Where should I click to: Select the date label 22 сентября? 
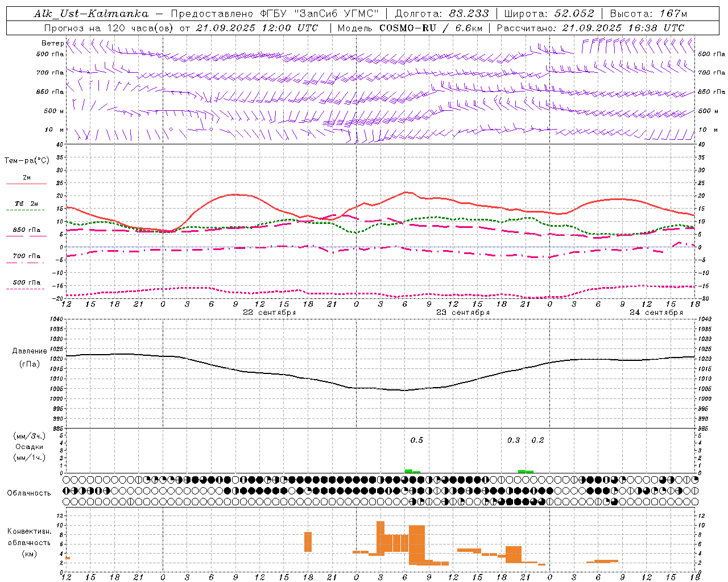coord(270,313)
